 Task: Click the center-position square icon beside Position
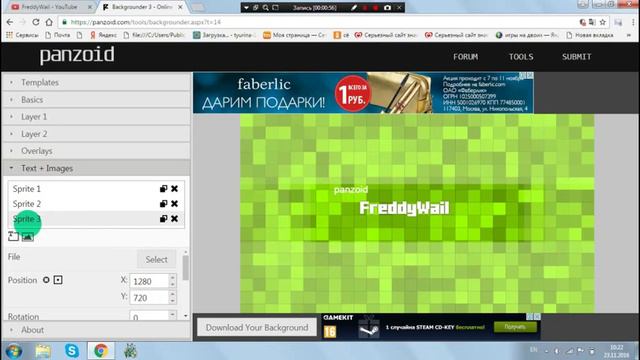58,280
